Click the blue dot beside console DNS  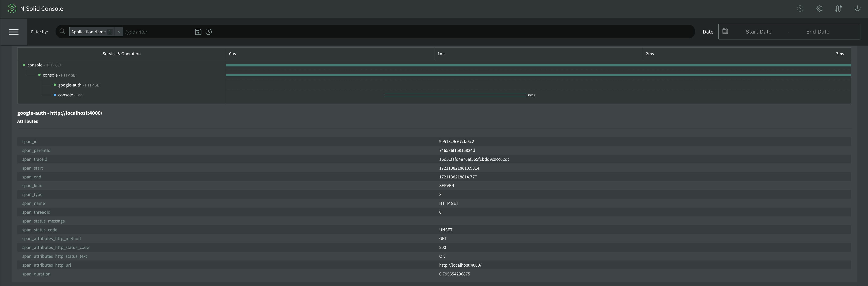tap(54, 95)
